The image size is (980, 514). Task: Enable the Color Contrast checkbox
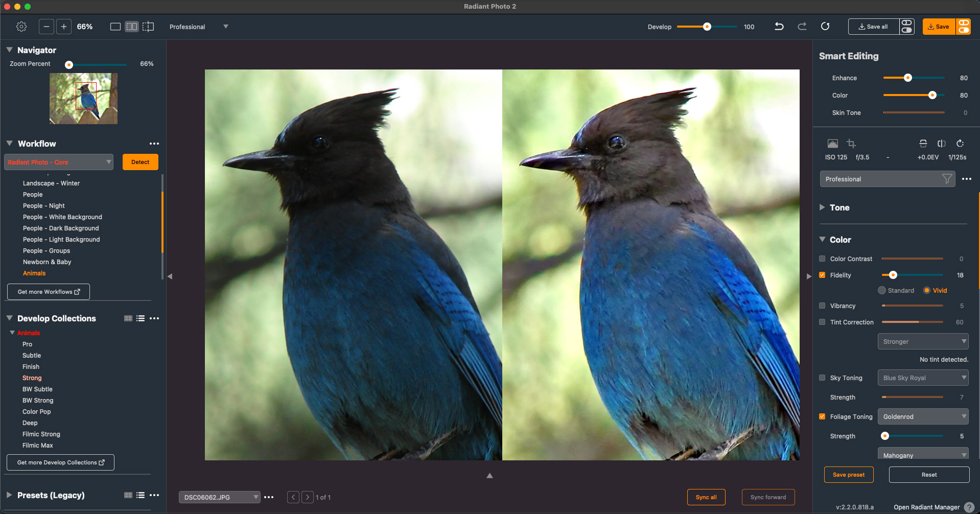click(x=822, y=259)
